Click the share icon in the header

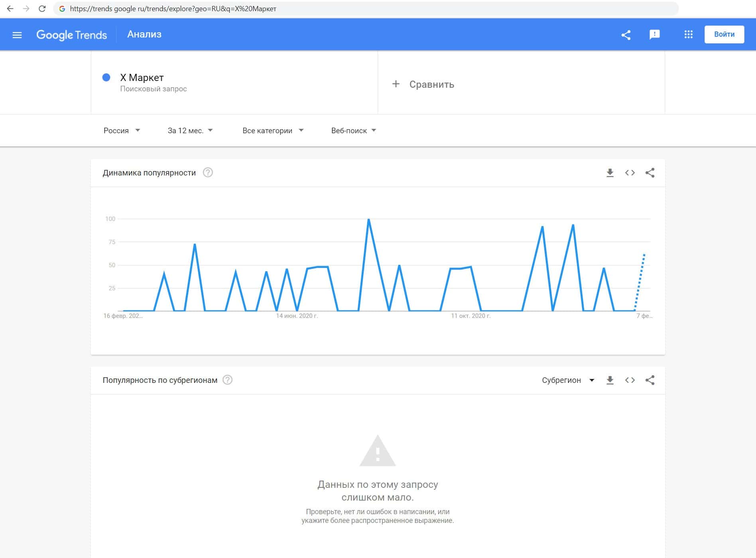tap(626, 35)
